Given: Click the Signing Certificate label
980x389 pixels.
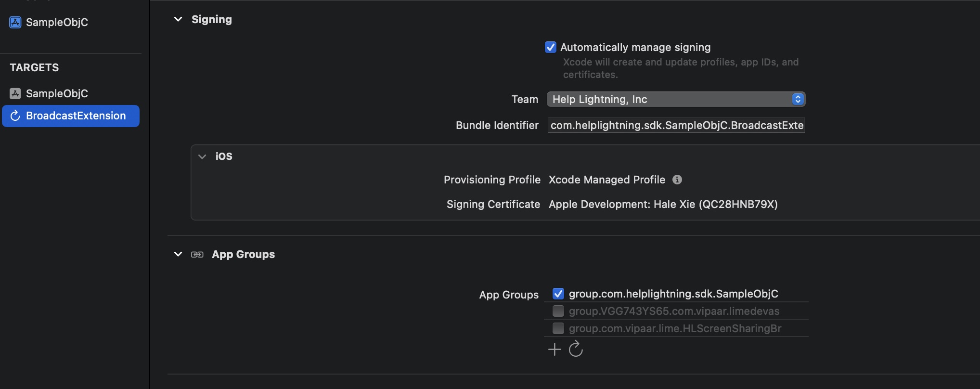Looking at the screenshot, I should pos(493,204).
